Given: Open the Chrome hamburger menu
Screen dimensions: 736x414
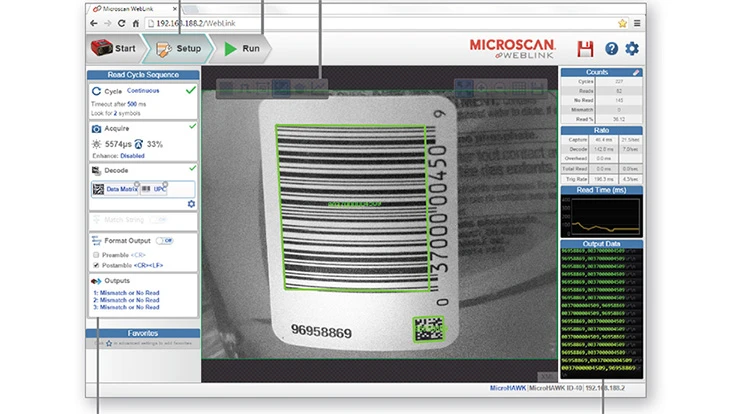Looking at the screenshot, I should [637, 23].
